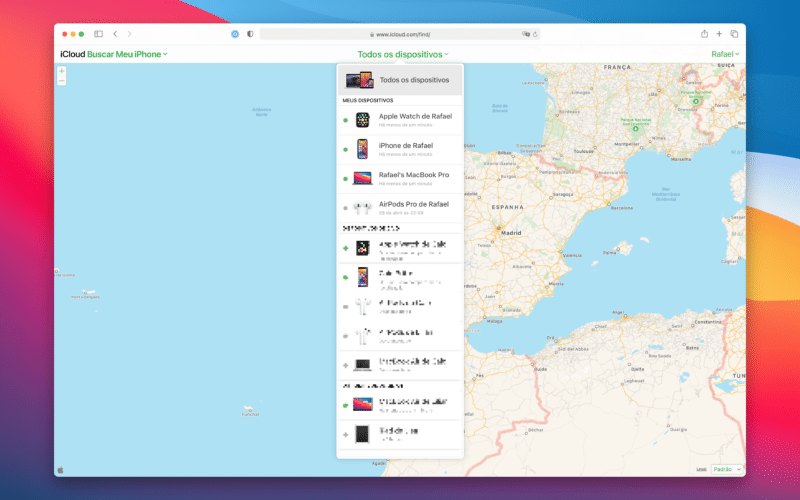Zoom out the map with minus button

pyautogui.click(x=62, y=81)
